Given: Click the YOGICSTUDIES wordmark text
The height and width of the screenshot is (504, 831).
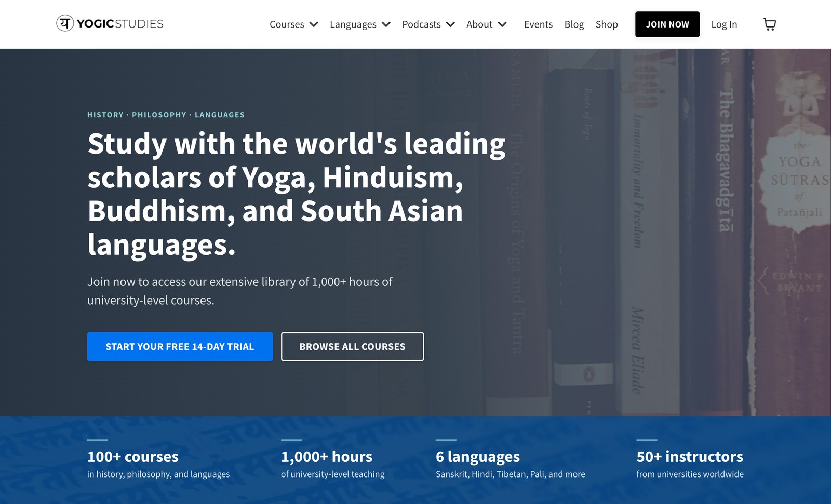Looking at the screenshot, I should (120, 24).
